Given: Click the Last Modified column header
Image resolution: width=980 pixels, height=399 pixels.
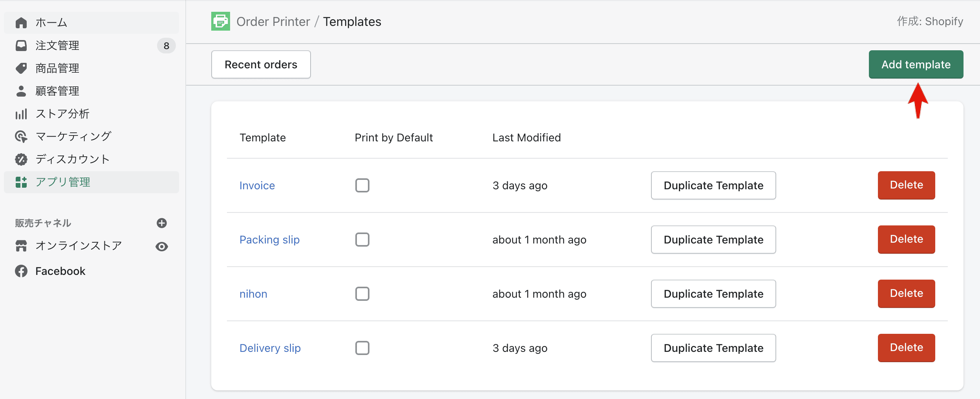Looking at the screenshot, I should pos(527,137).
